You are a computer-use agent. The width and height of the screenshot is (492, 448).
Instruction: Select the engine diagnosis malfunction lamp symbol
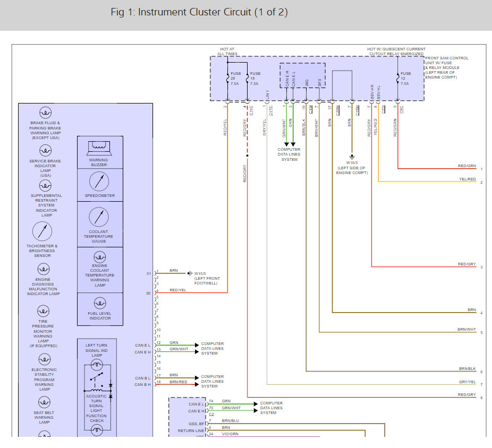pos(44,269)
